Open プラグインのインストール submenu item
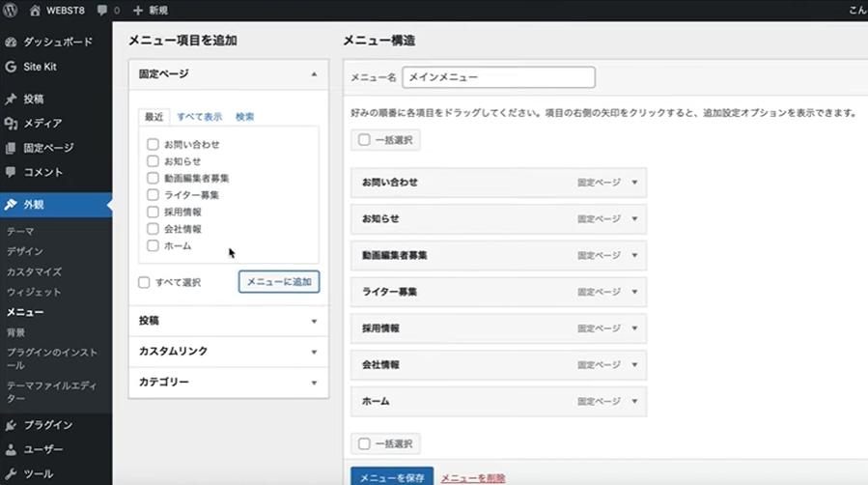This screenshot has height=485, width=868. coord(52,358)
